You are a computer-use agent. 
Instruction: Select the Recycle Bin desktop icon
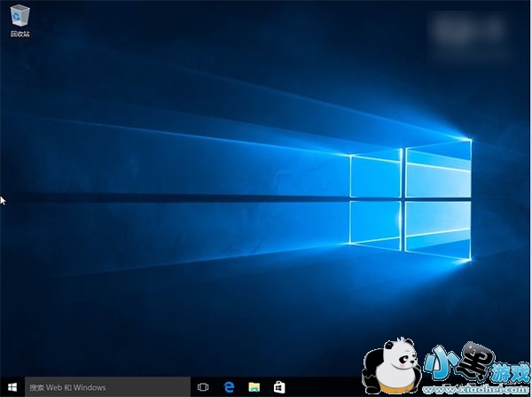pos(20,21)
